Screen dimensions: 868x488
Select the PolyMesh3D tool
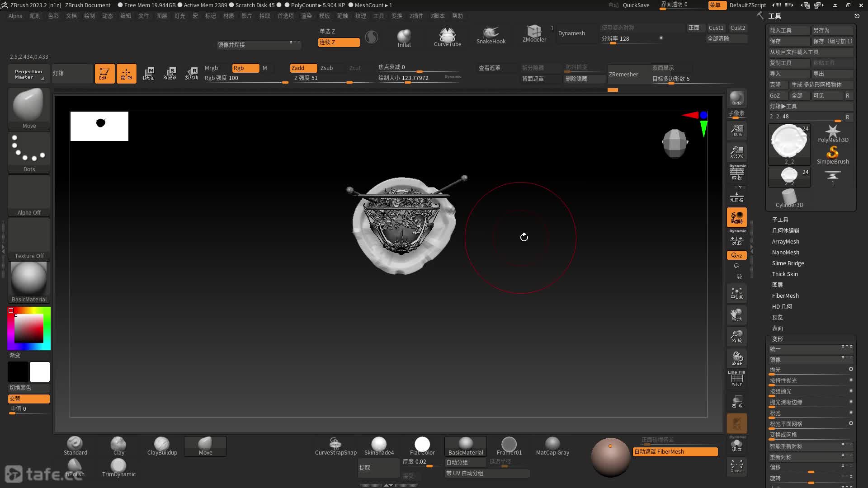(x=833, y=134)
